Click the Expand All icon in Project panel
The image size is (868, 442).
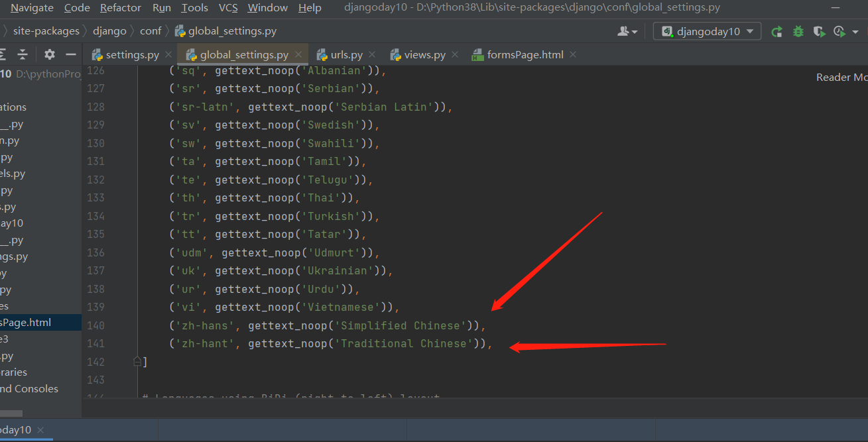(x=3, y=54)
